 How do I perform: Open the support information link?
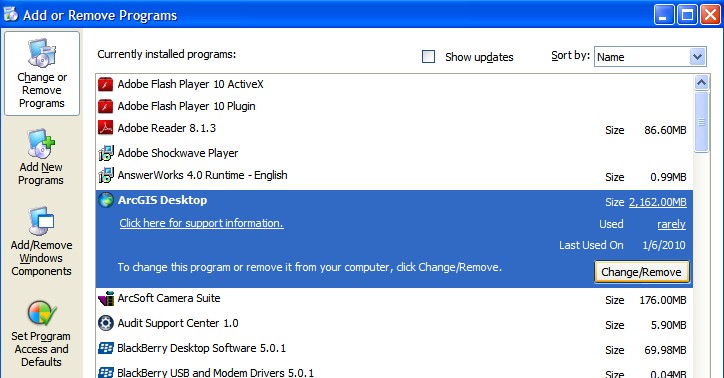click(201, 223)
